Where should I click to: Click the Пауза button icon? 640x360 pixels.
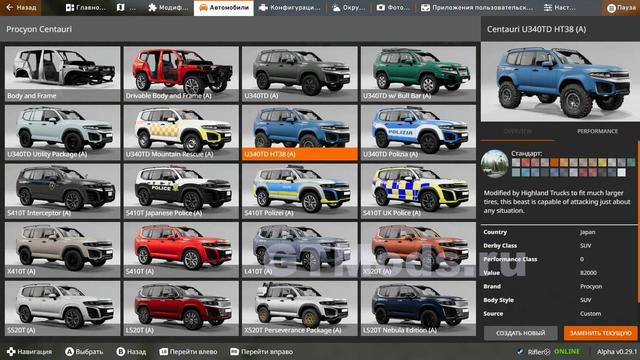click(611, 8)
